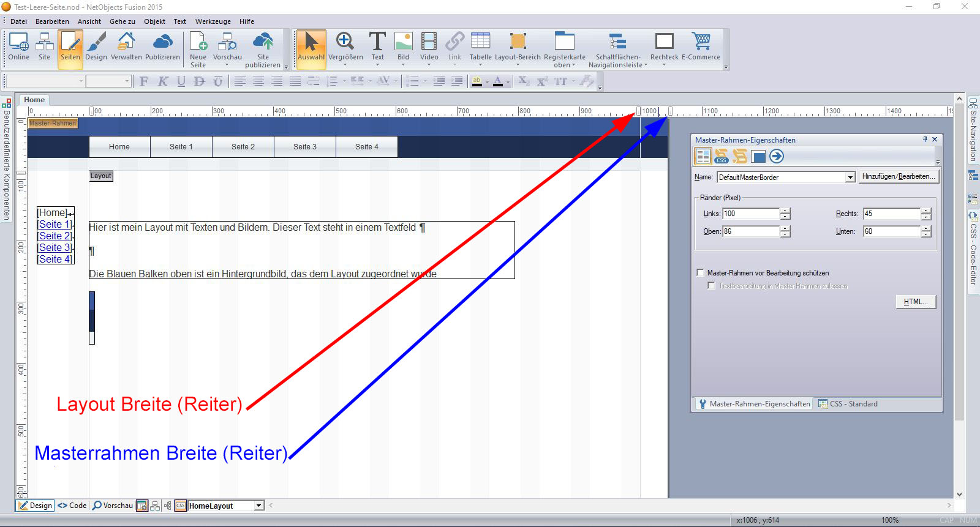
Task: Expand the DefaultMasterBorder name dropdown
Action: coord(850,178)
